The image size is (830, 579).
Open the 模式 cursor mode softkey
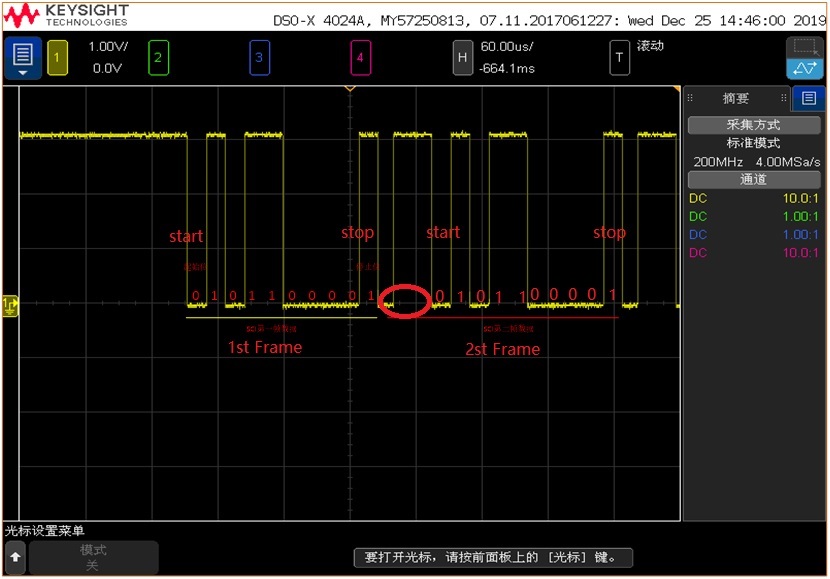(93, 557)
